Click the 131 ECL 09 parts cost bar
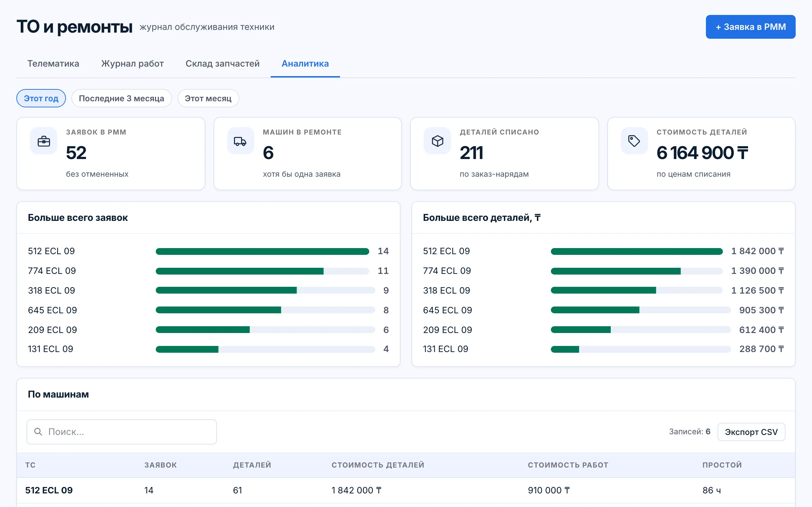This screenshot has width=812, height=507. pos(641,349)
